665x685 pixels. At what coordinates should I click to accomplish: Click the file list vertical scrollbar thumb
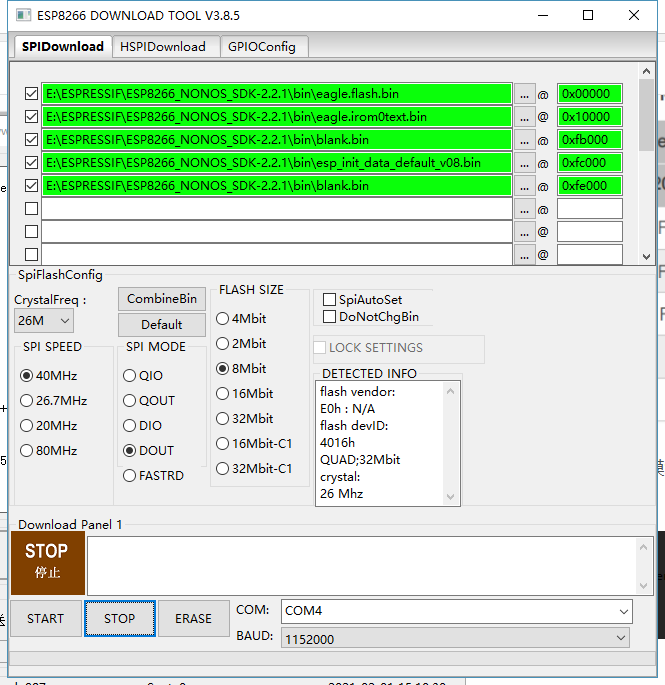646,115
